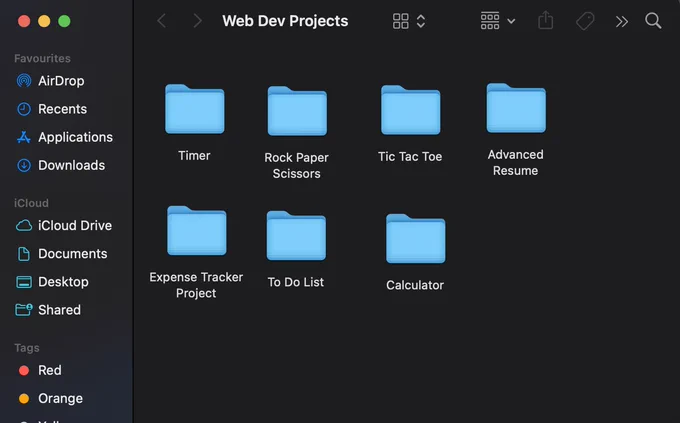Open Shared in the sidebar
Viewport: 680px width, 423px height.
(x=59, y=310)
